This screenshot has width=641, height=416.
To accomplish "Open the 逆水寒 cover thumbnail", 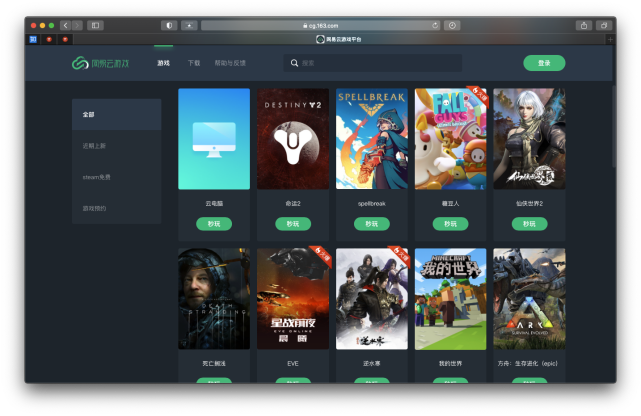I will 372,299.
